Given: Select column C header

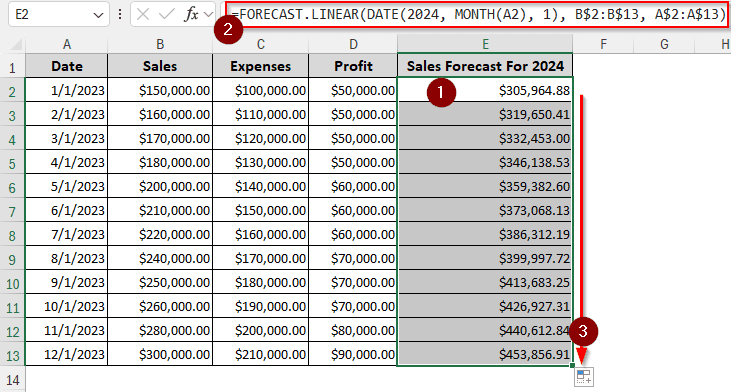Looking at the screenshot, I should 261,44.
